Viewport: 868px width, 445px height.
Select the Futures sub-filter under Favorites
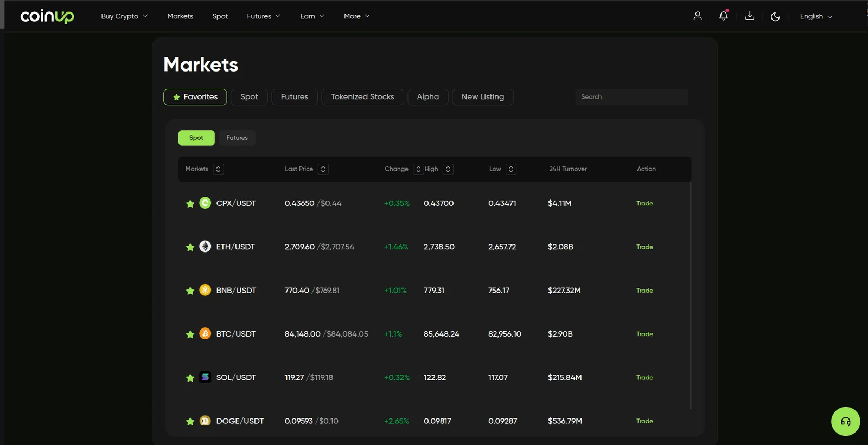[237, 138]
